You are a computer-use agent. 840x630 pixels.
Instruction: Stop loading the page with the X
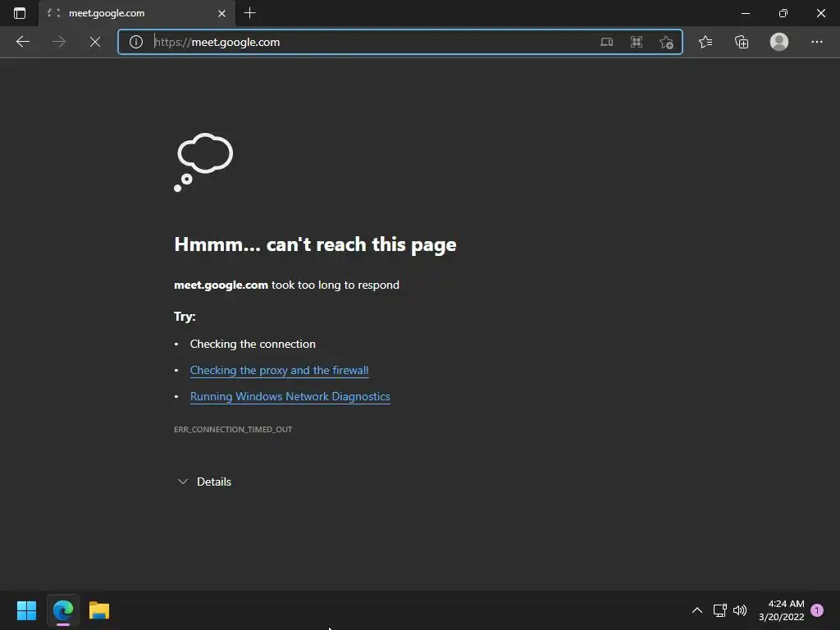point(95,42)
